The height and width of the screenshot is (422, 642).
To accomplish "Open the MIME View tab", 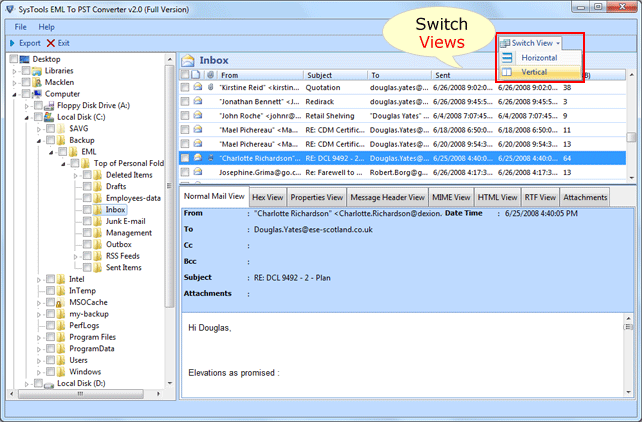I will 451,197.
